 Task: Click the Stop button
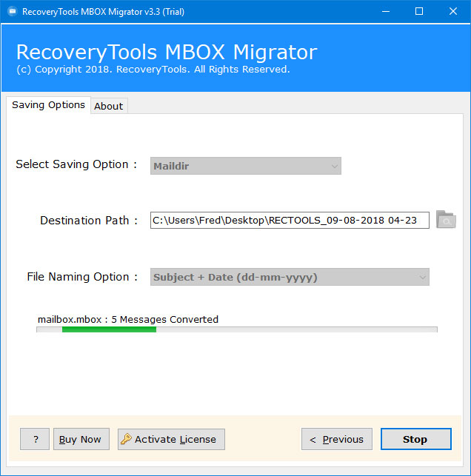tap(416, 439)
